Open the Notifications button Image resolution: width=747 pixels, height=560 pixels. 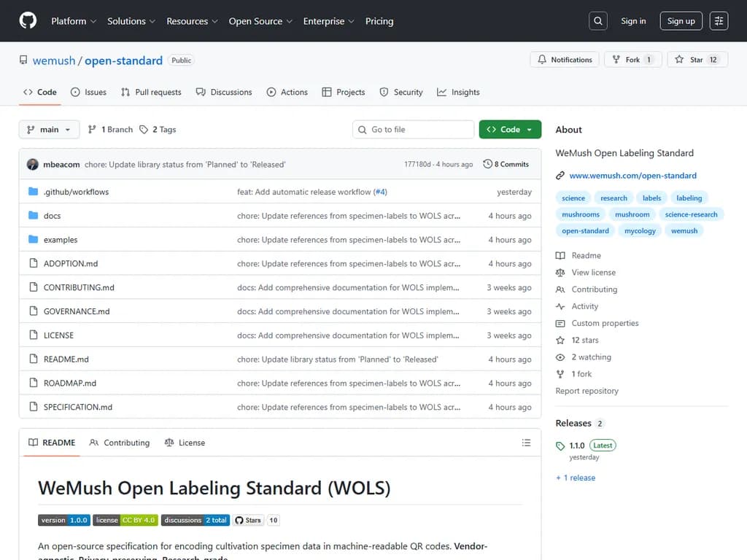click(x=565, y=60)
